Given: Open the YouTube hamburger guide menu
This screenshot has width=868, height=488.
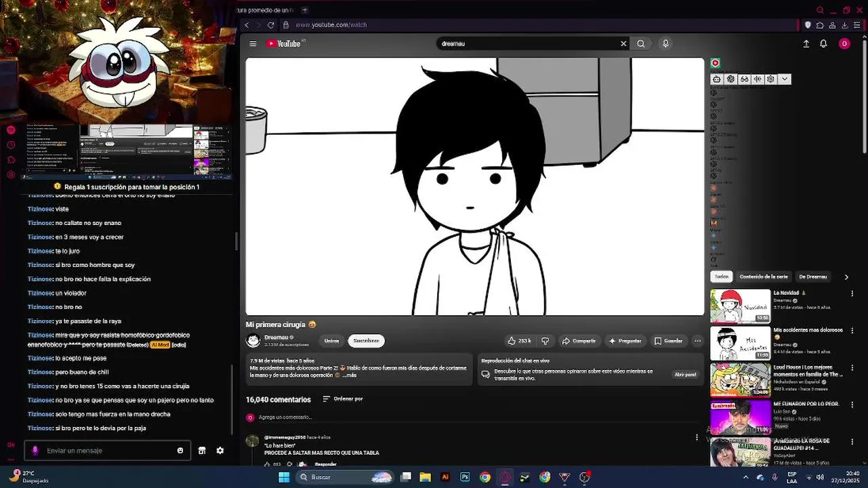Looking at the screenshot, I should (253, 43).
